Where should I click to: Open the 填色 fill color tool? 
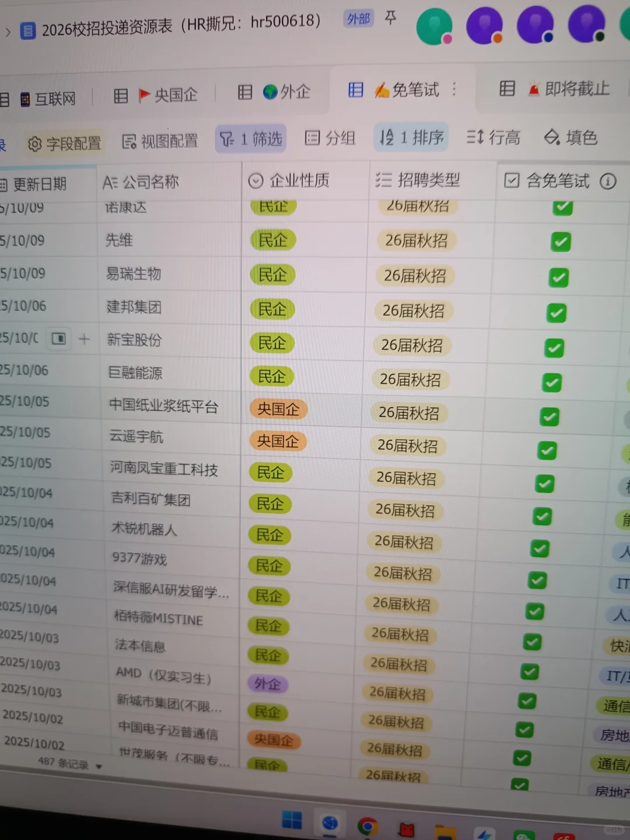tap(570, 137)
